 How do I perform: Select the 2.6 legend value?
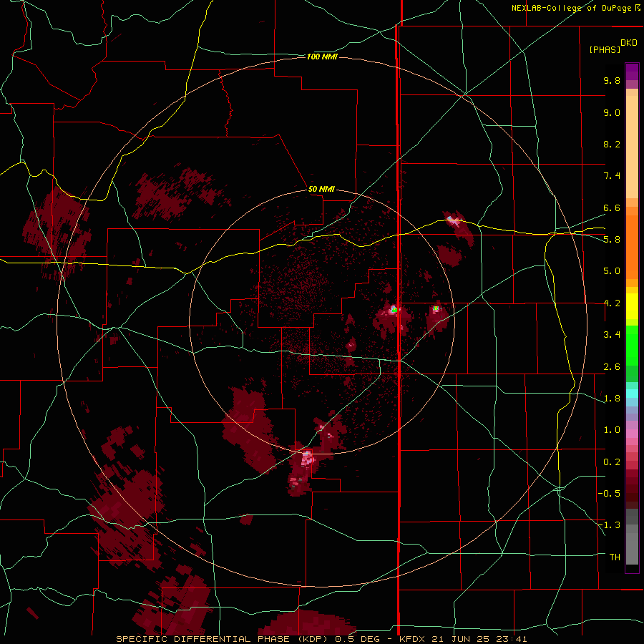coord(612,367)
